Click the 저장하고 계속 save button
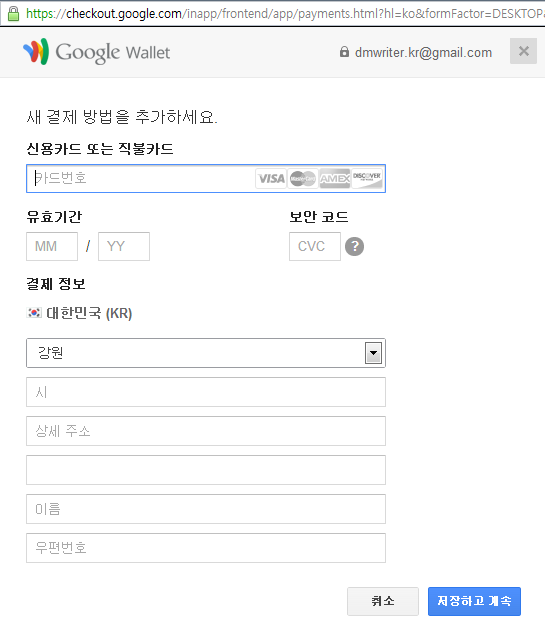545x637 pixels. tap(474, 601)
